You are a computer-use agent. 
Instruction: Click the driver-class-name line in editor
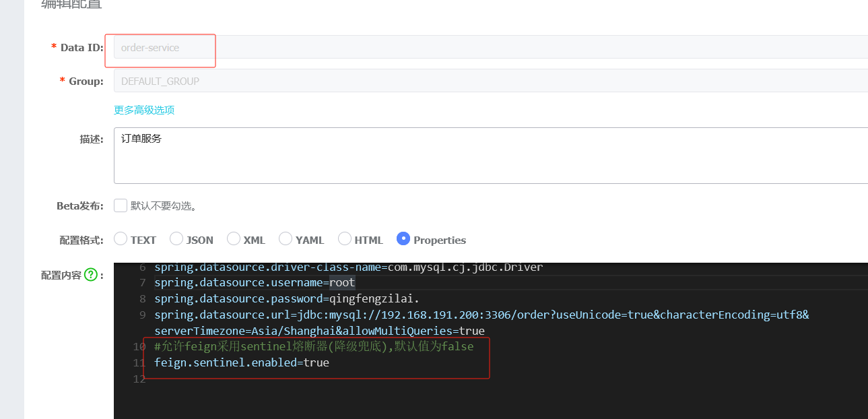348,267
